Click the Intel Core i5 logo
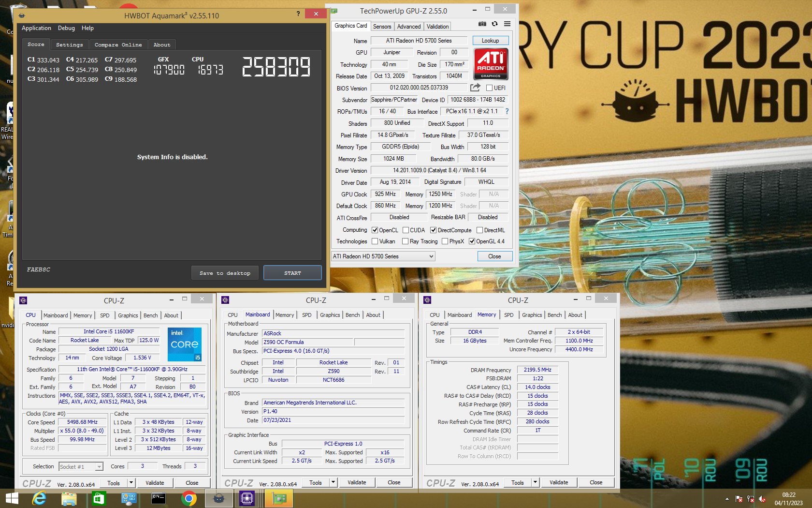This screenshot has width=812, height=508. click(184, 344)
